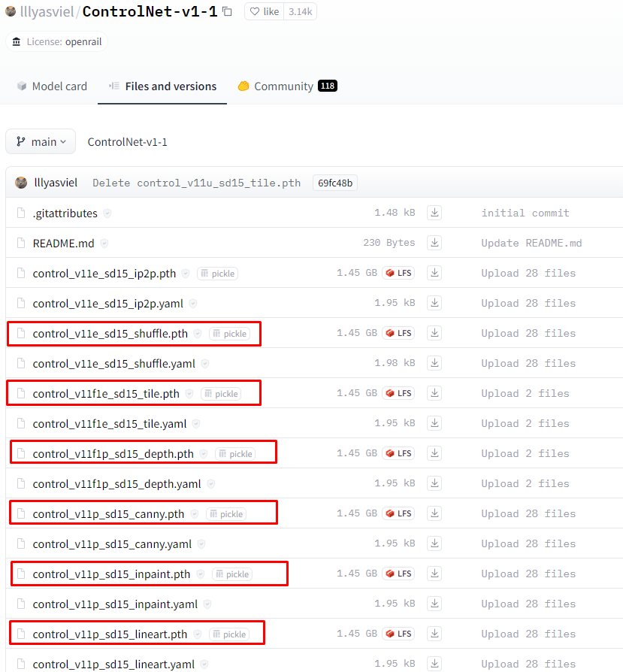The height and width of the screenshot is (672, 623).
Task: Click the pickle badge for control_v11e_sd15_ip2p.pth
Action: tap(217, 274)
